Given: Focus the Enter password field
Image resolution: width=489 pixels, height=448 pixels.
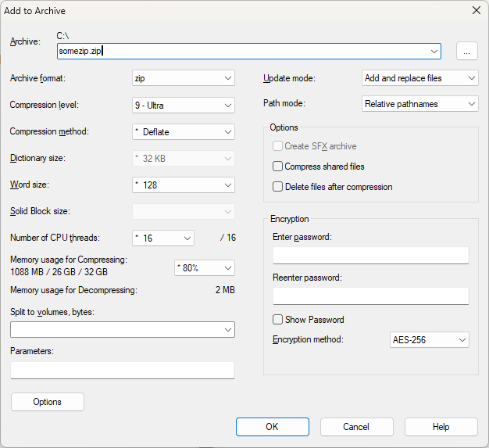Looking at the screenshot, I should (x=370, y=256).
